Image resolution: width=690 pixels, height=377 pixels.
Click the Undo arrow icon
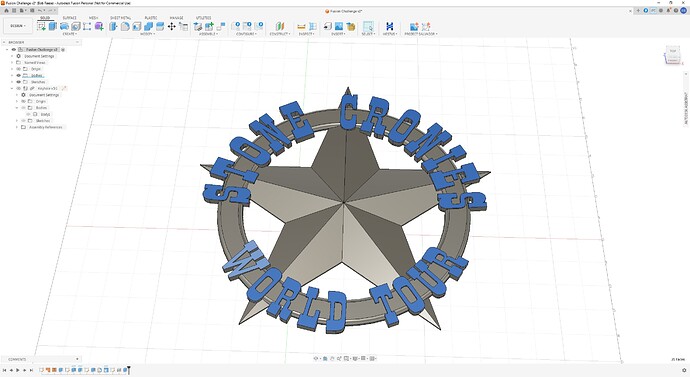(40, 11)
